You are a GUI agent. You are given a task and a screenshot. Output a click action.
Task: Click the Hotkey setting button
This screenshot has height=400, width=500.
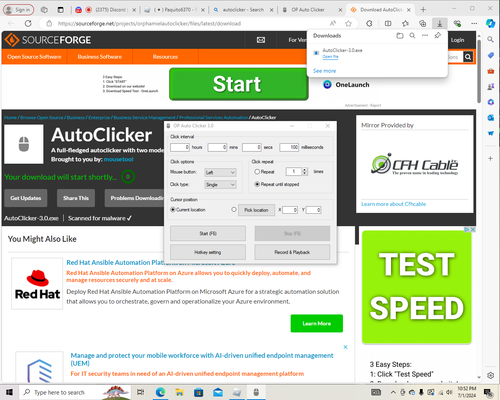point(208,252)
